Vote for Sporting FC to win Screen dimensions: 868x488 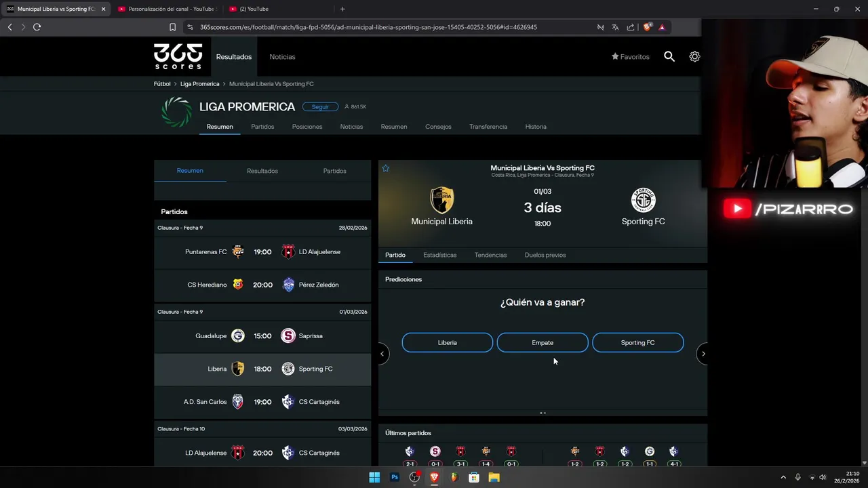638,343
